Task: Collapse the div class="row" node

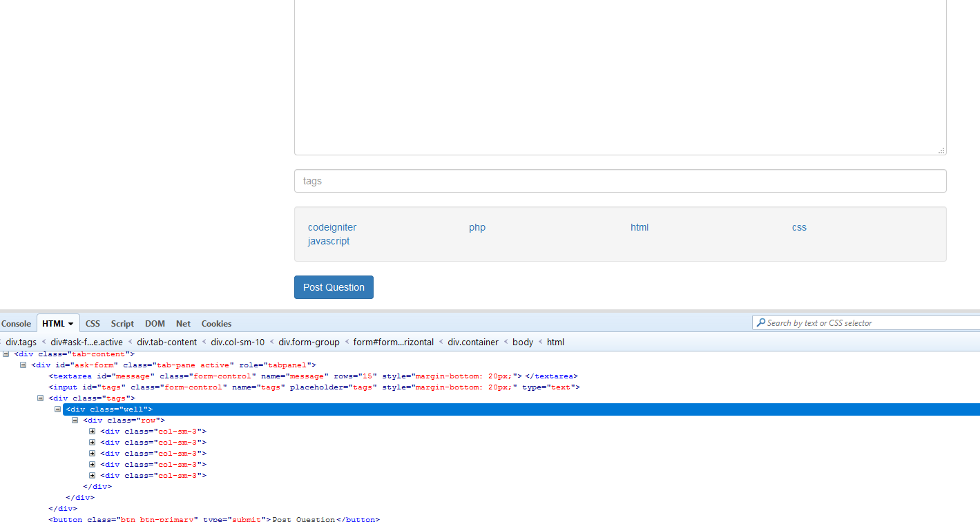Action: pyautogui.click(x=75, y=420)
